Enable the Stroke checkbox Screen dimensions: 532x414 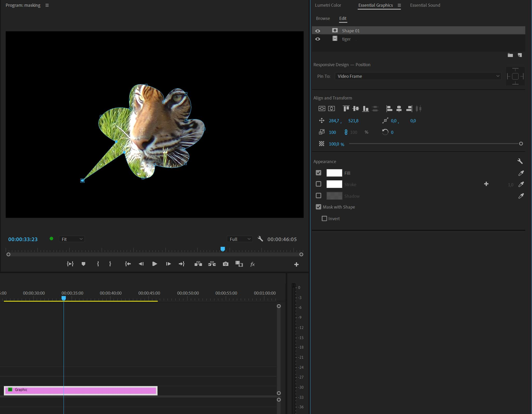(x=319, y=184)
